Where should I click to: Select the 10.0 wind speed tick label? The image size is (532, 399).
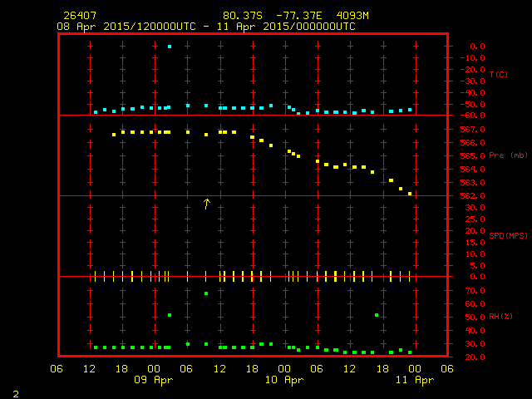pos(475,254)
